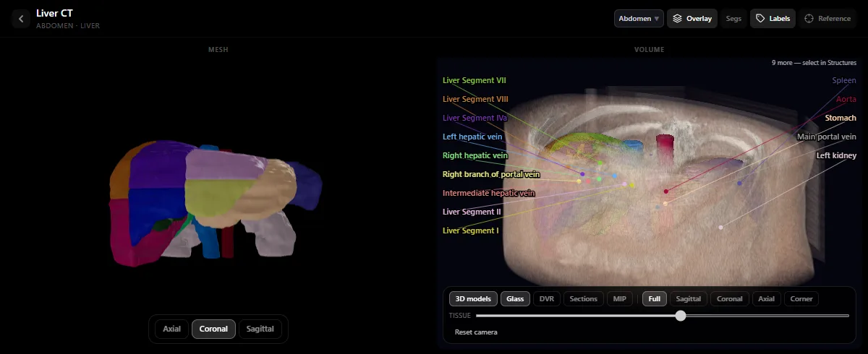
Task: Switch volume rendering to DVR
Action: (546, 298)
